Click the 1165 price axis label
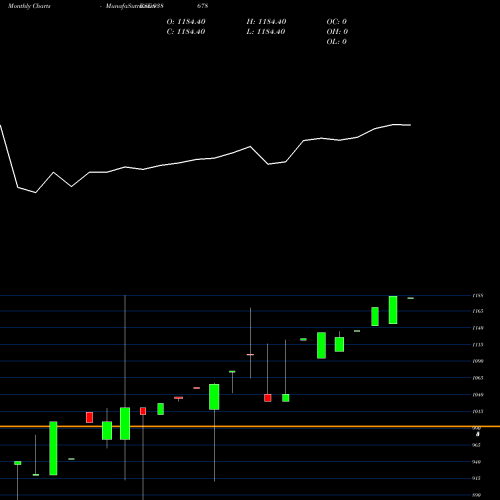This screenshot has width=500, height=500. pyautogui.click(x=478, y=311)
